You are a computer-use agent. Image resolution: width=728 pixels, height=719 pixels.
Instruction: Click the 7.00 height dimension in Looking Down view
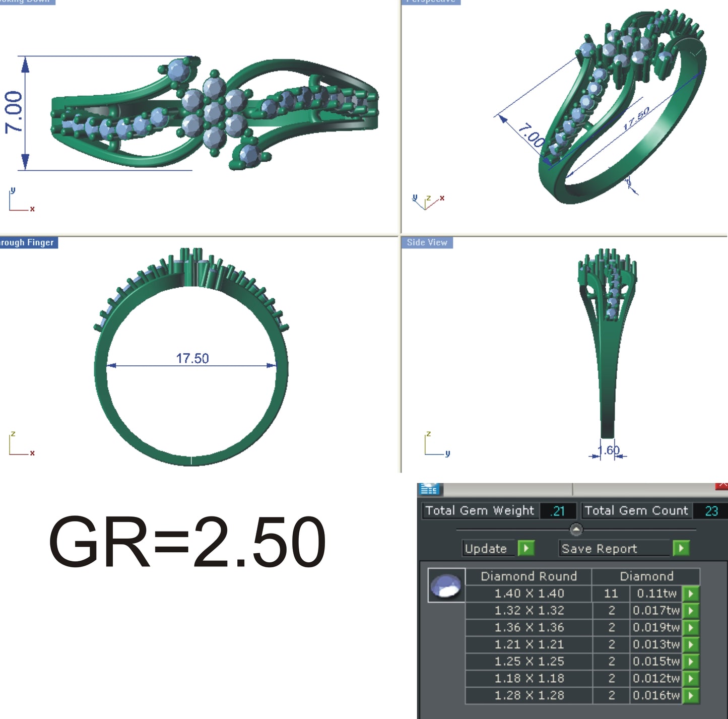tap(14, 112)
